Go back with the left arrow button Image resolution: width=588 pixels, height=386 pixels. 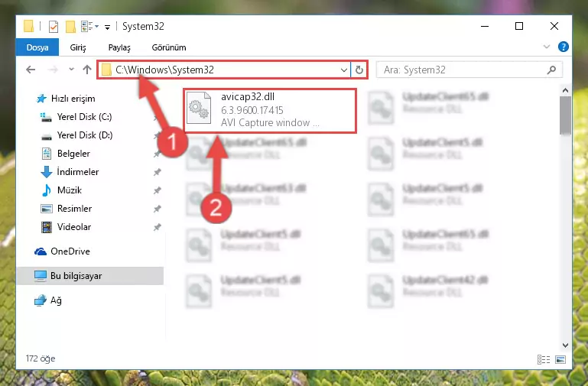coord(31,70)
